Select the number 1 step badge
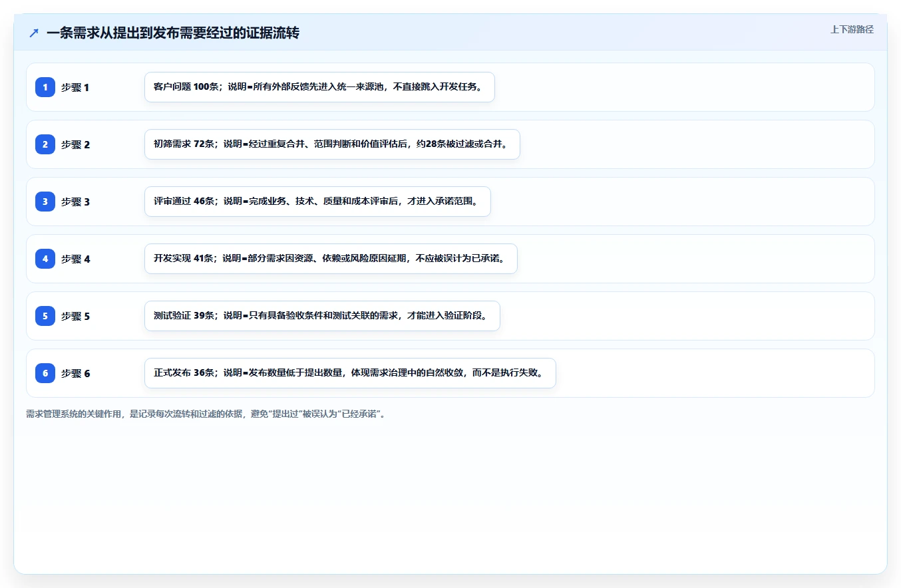The height and width of the screenshot is (588, 901). (45, 87)
